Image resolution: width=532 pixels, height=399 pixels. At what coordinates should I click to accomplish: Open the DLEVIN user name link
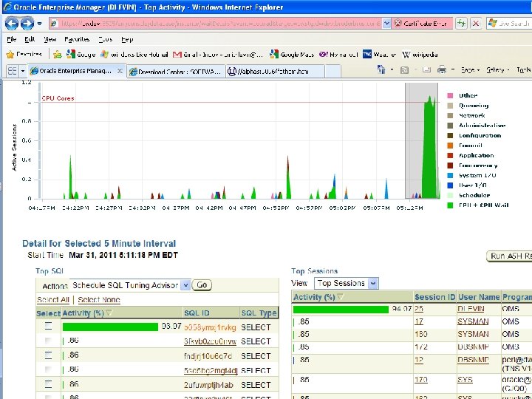pyautogui.click(x=471, y=309)
